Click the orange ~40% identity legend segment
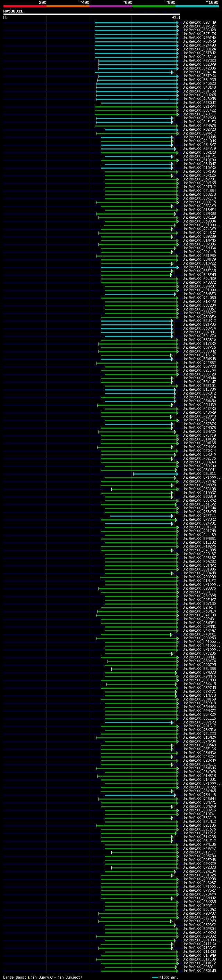 [x=68, y=6]
